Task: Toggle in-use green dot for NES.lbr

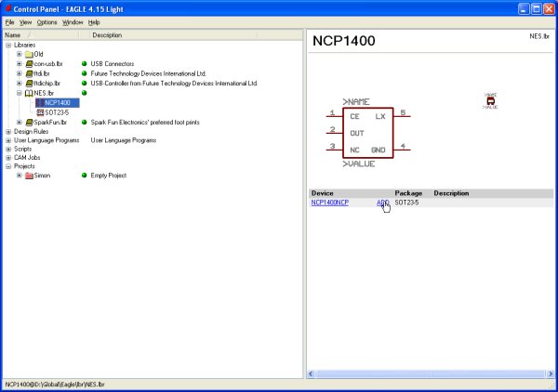Action: 85,93
